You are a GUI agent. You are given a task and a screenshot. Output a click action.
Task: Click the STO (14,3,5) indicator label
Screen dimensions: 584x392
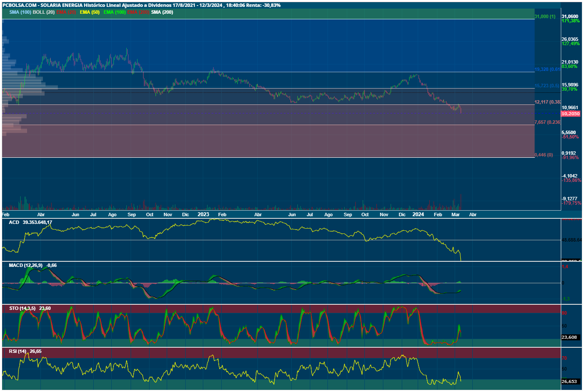pyautogui.click(x=22, y=308)
